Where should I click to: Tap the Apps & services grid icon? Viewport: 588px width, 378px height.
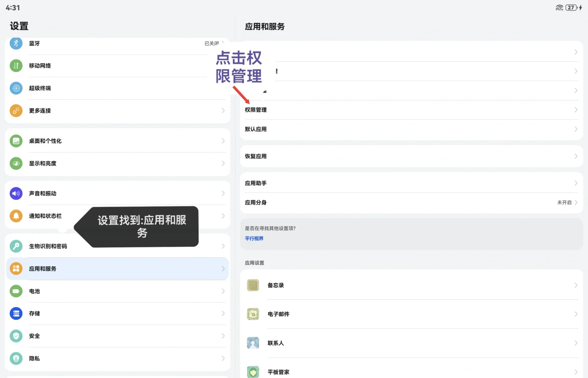pos(16,269)
